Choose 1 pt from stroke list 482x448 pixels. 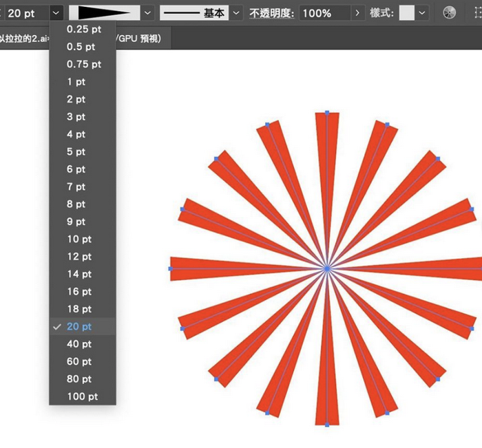[x=76, y=82]
